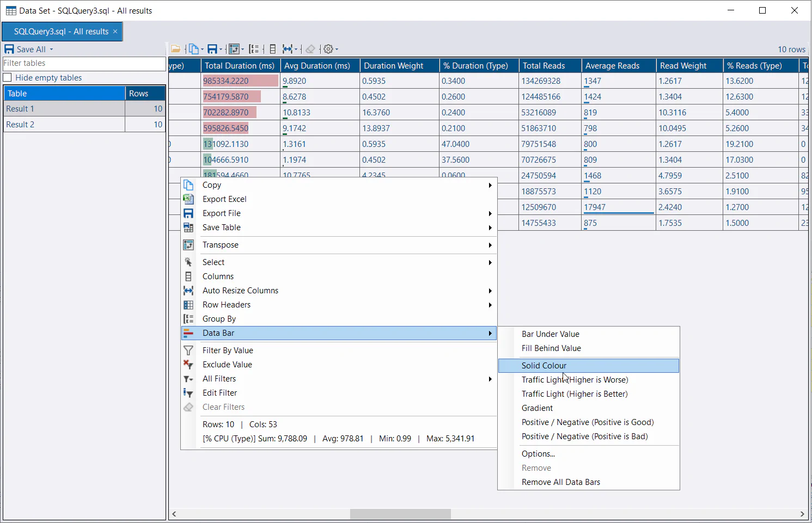
Task: Click the columns toolbar icon
Action: (x=273, y=49)
